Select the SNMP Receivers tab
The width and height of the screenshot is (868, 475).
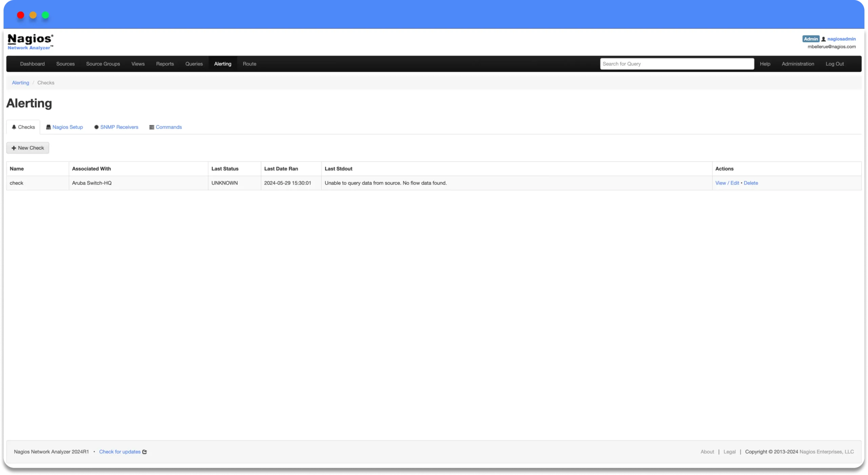click(116, 127)
